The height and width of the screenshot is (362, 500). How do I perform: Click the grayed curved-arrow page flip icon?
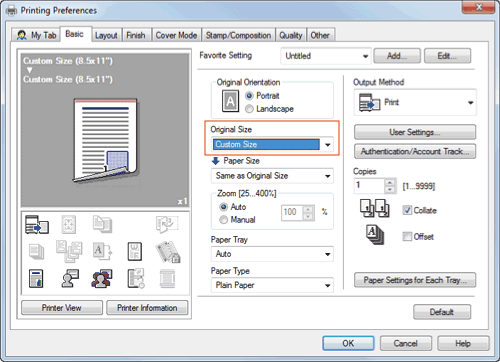click(x=167, y=224)
